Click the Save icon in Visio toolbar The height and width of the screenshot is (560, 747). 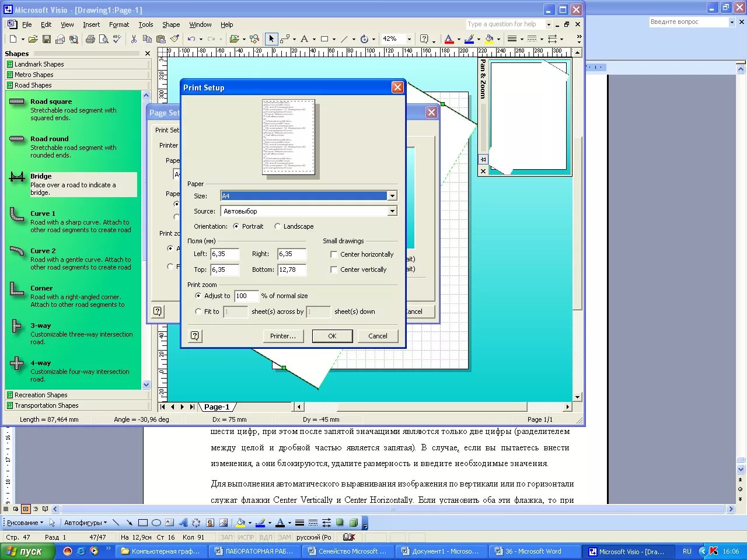click(47, 39)
